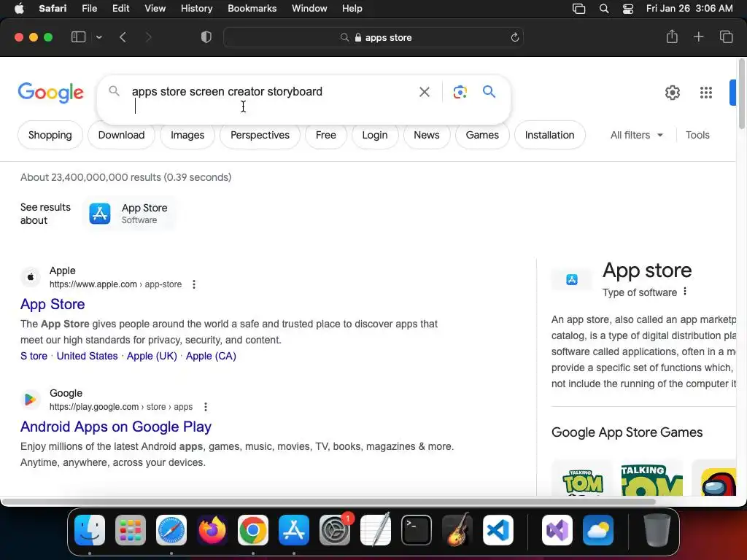747x560 pixels.
Task: Open Control Center in menu bar
Action: pos(628,9)
